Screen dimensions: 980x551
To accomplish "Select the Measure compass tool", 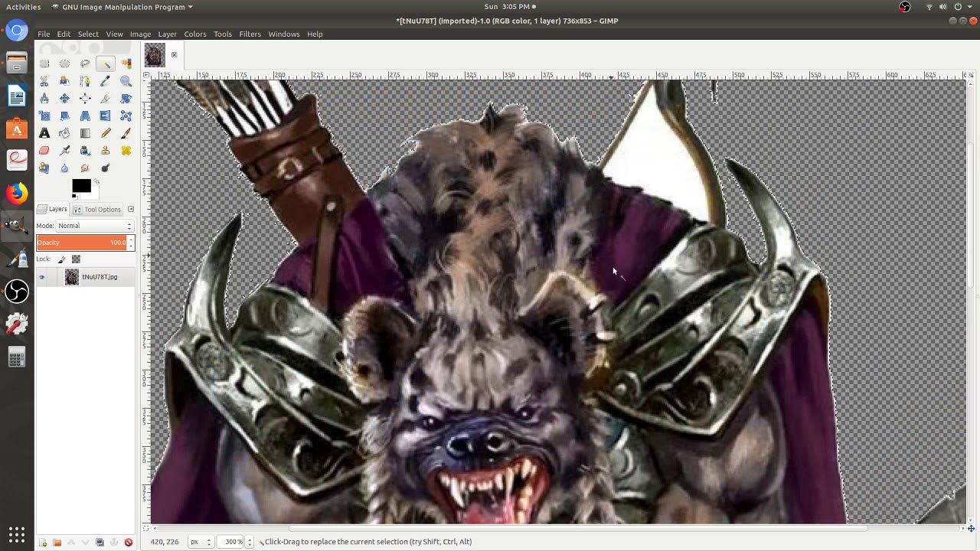I will [x=44, y=99].
